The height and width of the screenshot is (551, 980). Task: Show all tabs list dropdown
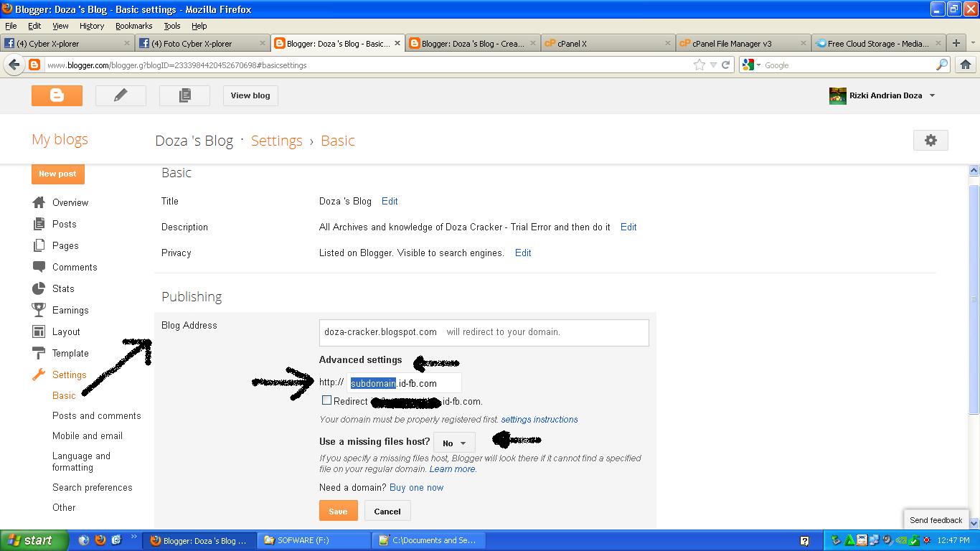pos(973,43)
